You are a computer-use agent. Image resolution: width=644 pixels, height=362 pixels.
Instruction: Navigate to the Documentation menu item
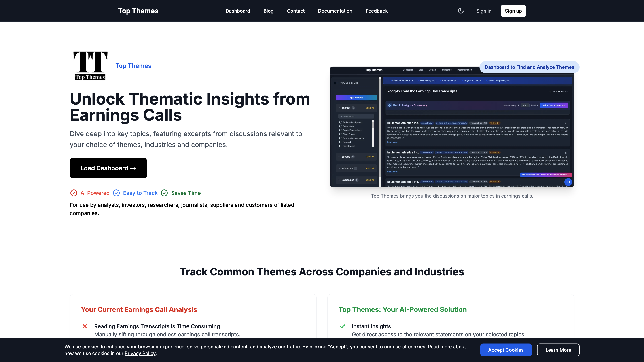[x=335, y=11]
